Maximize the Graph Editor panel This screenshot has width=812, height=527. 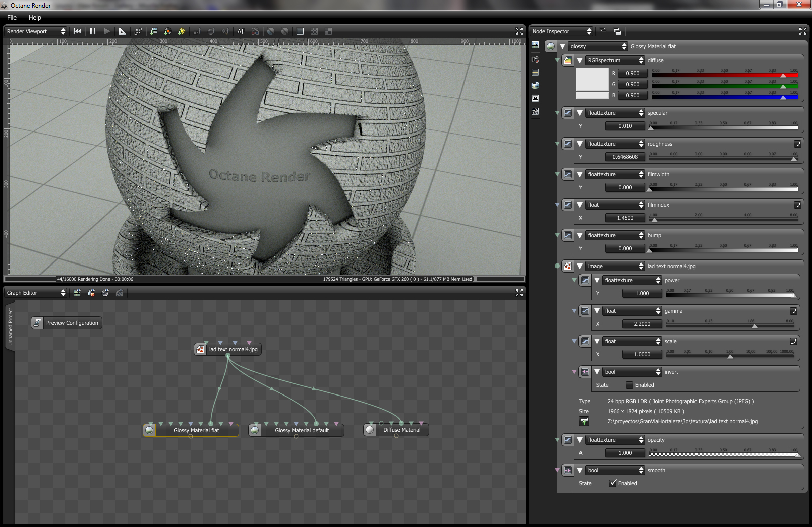pyautogui.click(x=519, y=293)
